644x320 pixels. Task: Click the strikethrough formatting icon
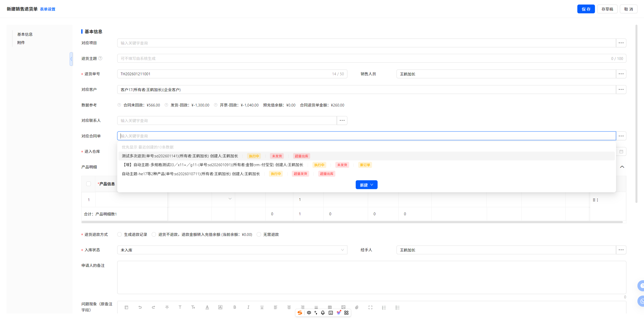(167, 307)
